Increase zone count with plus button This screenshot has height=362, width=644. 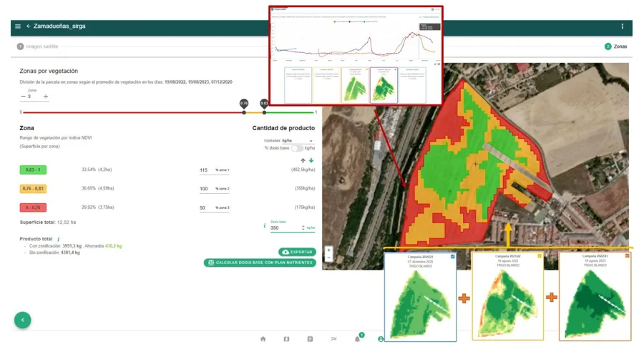click(x=46, y=97)
